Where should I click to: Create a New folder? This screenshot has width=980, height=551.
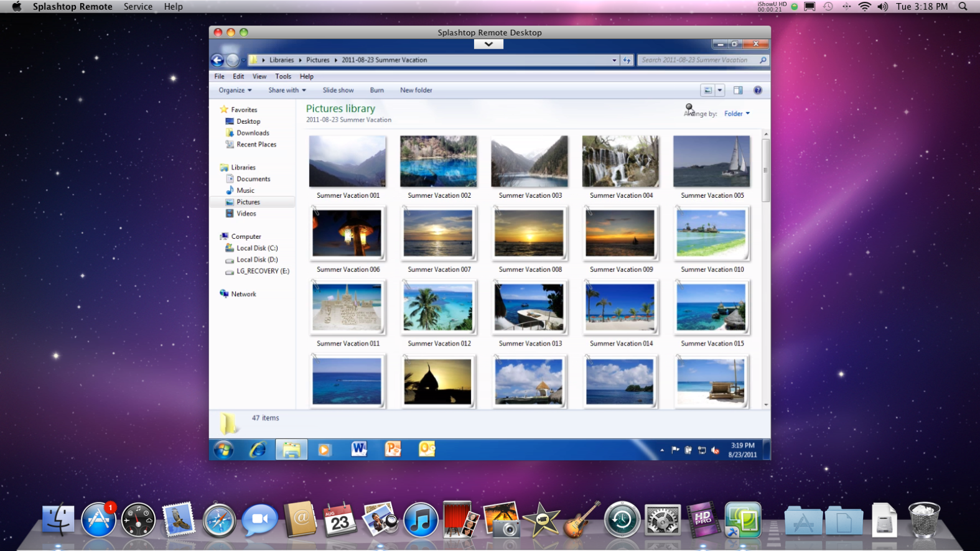point(416,90)
